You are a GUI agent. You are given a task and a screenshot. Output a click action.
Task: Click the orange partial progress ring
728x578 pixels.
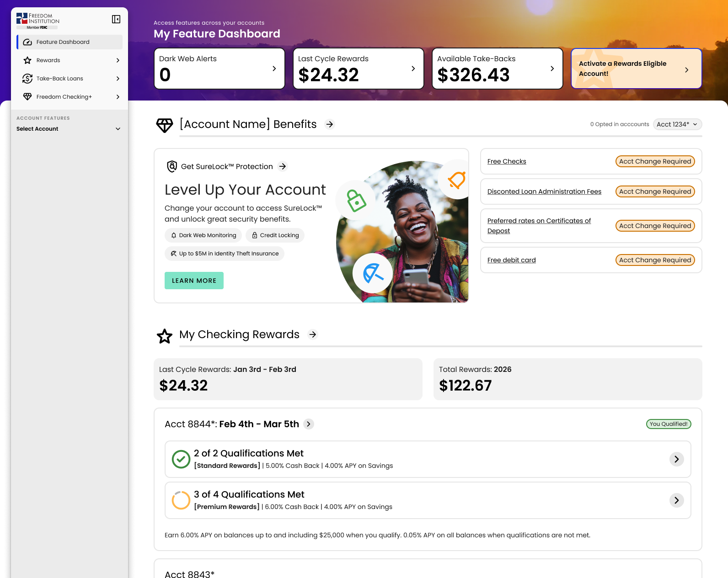(x=181, y=500)
